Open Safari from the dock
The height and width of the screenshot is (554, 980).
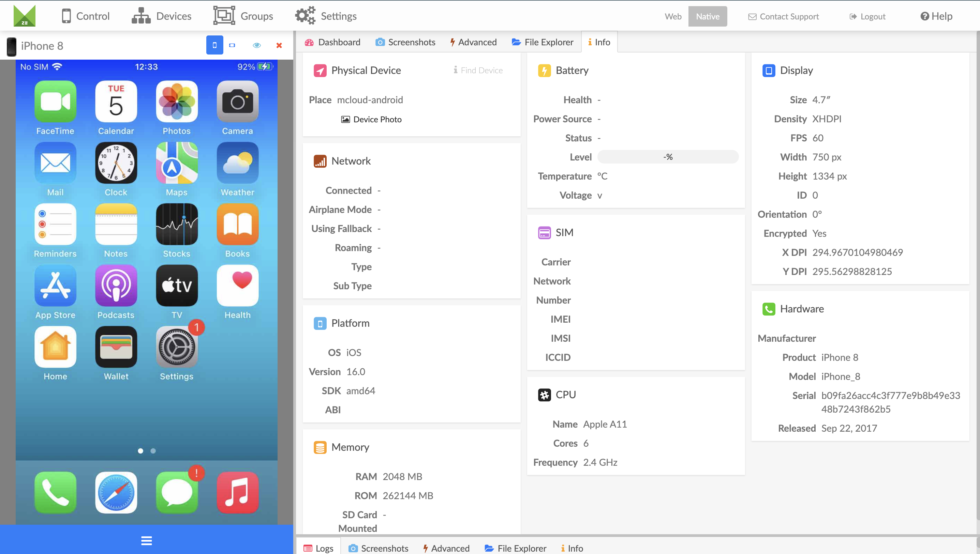pyautogui.click(x=116, y=492)
